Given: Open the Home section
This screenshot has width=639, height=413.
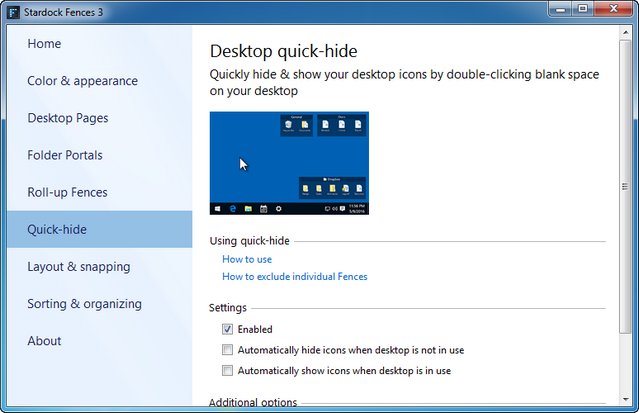Looking at the screenshot, I should pos(44,44).
